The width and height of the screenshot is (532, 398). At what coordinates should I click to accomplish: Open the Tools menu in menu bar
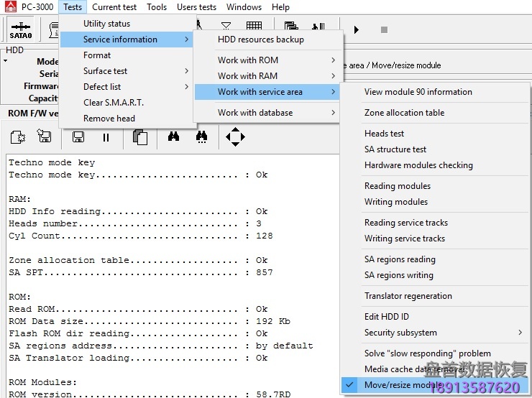(x=157, y=7)
